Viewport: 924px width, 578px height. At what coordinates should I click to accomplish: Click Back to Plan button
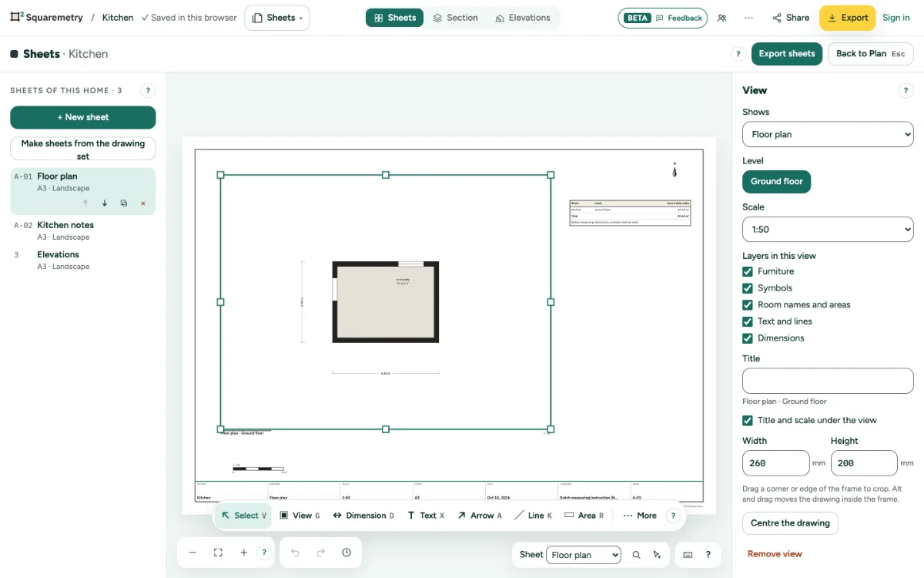871,54
